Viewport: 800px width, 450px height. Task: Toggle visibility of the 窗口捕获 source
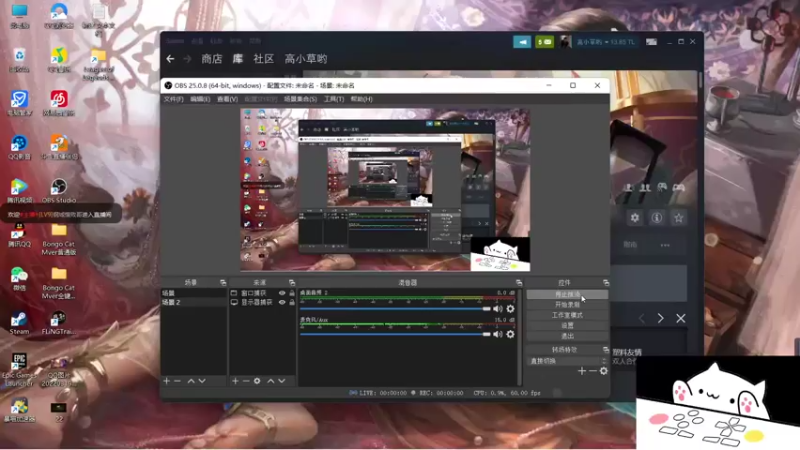(282, 293)
